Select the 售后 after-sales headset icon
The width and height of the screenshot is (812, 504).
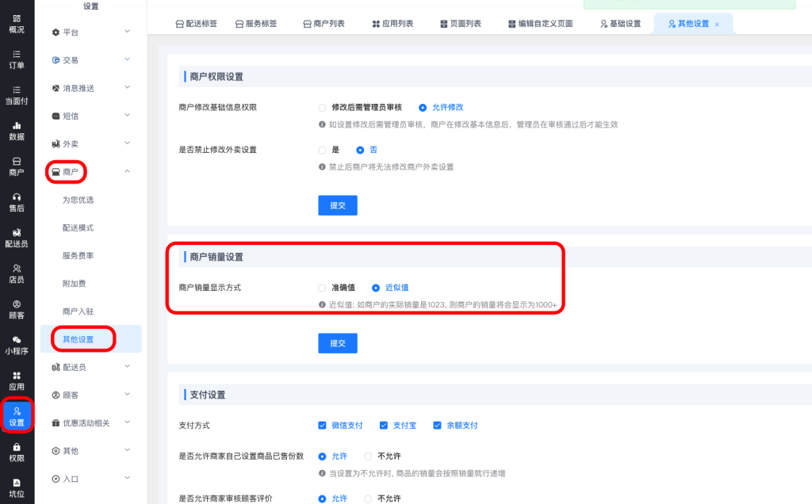(17, 202)
